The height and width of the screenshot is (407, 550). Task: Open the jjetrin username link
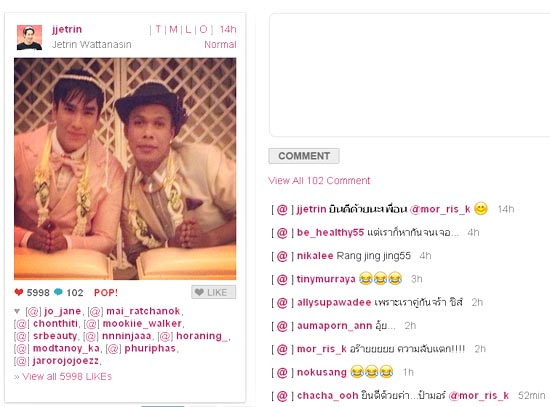67,29
